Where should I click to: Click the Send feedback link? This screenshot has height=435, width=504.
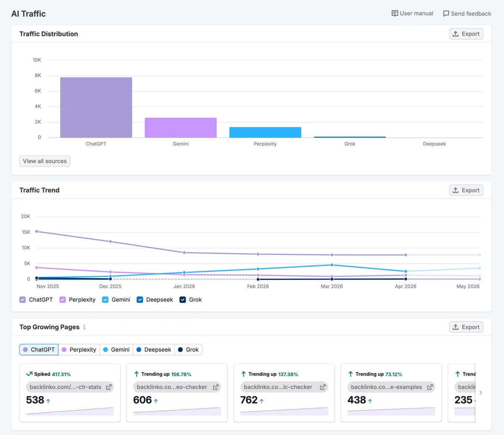467,13
